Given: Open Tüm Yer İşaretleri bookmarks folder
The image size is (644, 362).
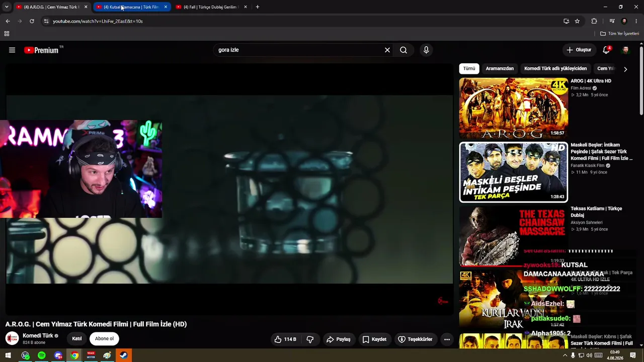Looking at the screenshot, I should (x=619, y=34).
